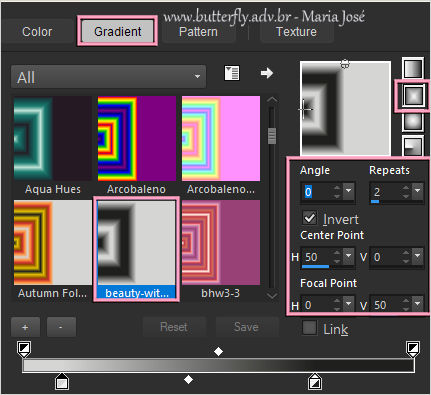Click the Repeats input field
This screenshot has width=431, height=395.
tap(386, 192)
